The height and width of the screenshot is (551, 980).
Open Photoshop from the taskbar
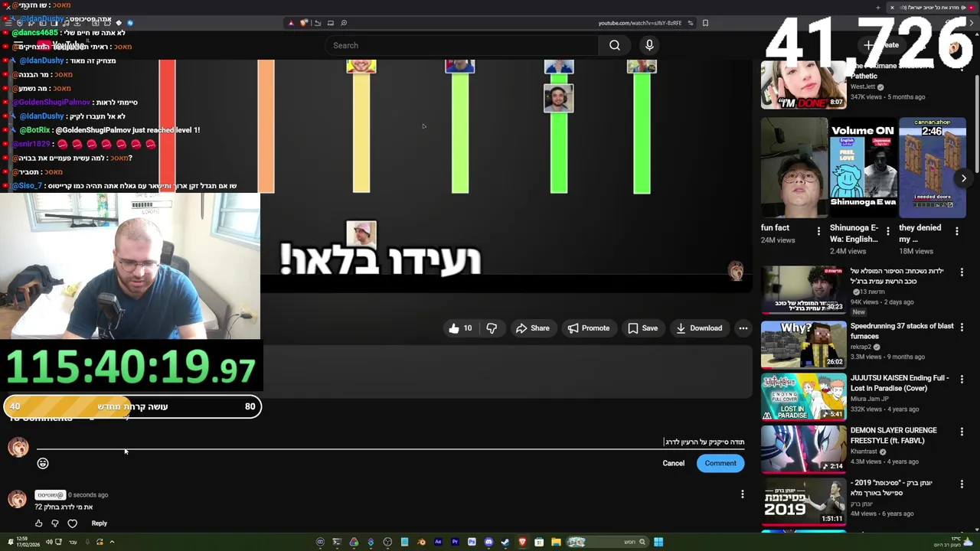[x=472, y=542]
